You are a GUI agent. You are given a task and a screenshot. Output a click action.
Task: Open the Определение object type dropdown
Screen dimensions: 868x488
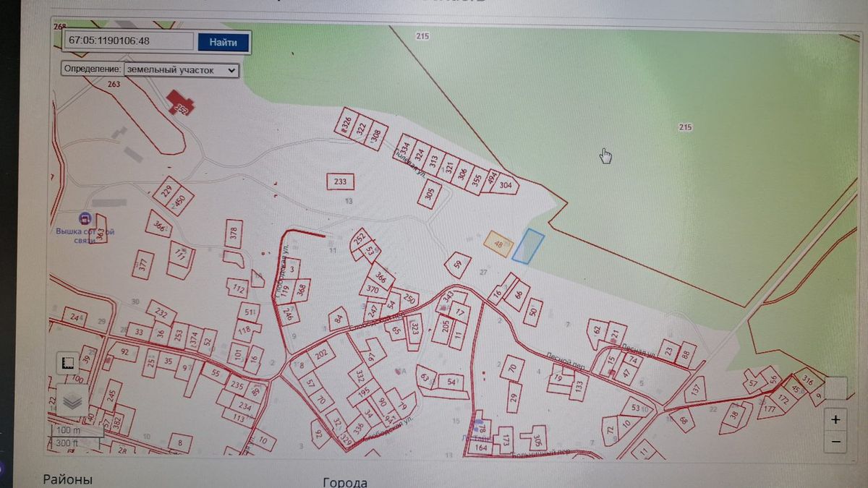[x=181, y=70]
